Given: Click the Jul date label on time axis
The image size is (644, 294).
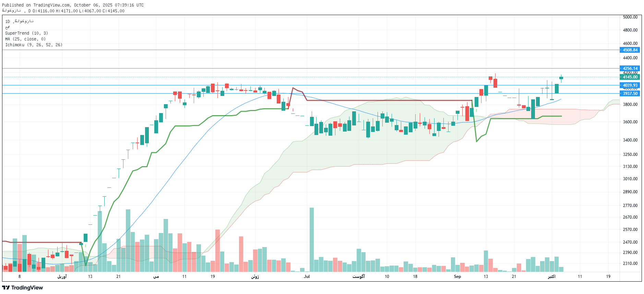Looking at the screenshot, I should tap(307, 277).
